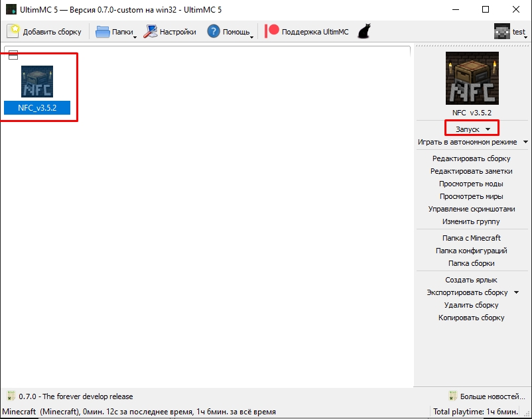The height and width of the screenshot is (419, 532).
Task: Select the NFC_v3.5.2 instance icon
Action: coord(37,82)
